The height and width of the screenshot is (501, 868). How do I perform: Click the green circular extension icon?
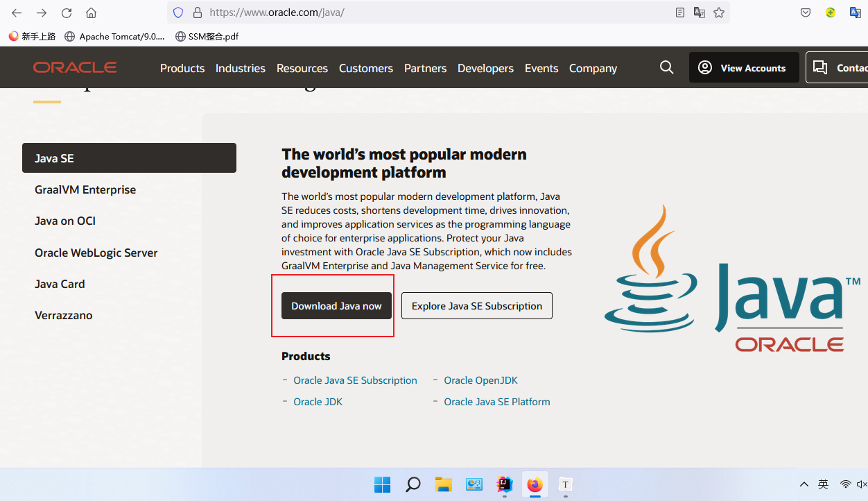[x=831, y=12]
